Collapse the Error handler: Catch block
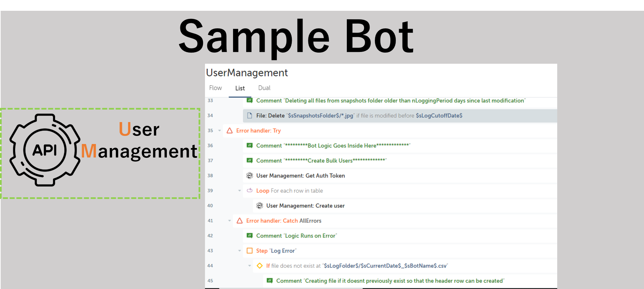The height and width of the screenshot is (289, 644). click(230, 221)
